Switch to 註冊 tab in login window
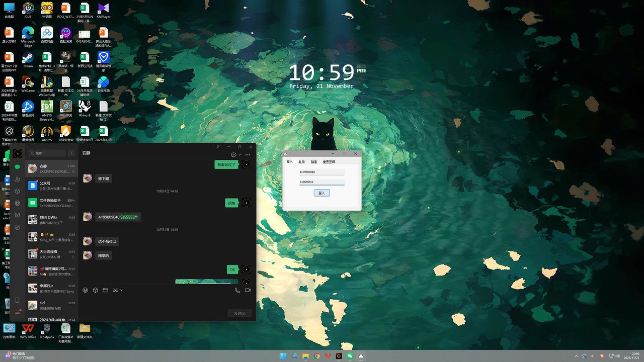This screenshot has height=362, width=644. pyautogui.click(x=301, y=162)
